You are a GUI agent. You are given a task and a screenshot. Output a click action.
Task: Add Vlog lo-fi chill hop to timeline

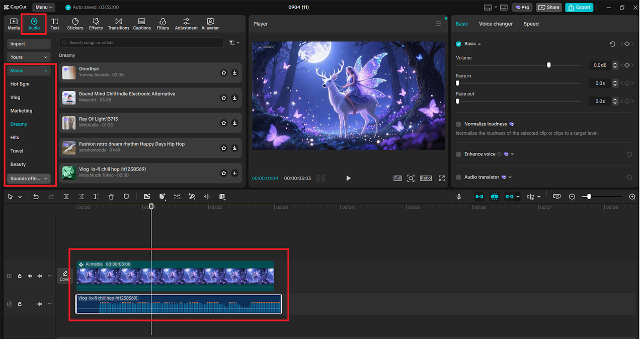tap(234, 174)
